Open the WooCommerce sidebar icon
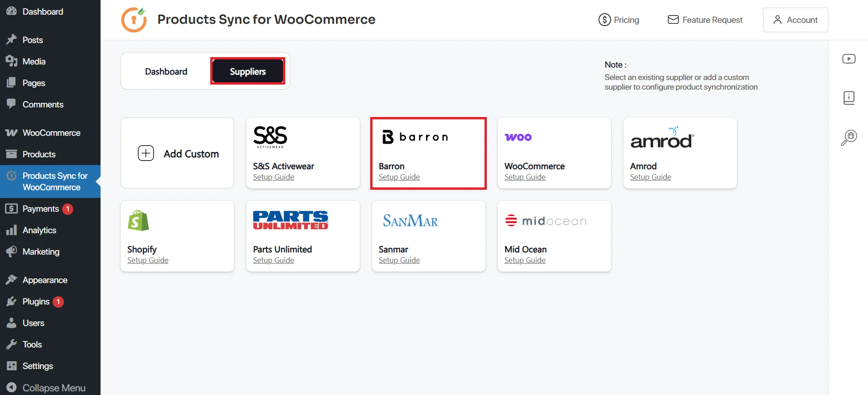The image size is (868, 395). [x=11, y=133]
